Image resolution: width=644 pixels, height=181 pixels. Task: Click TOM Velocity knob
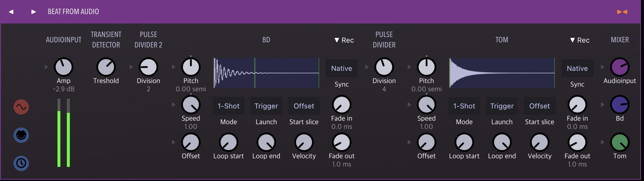point(540,142)
